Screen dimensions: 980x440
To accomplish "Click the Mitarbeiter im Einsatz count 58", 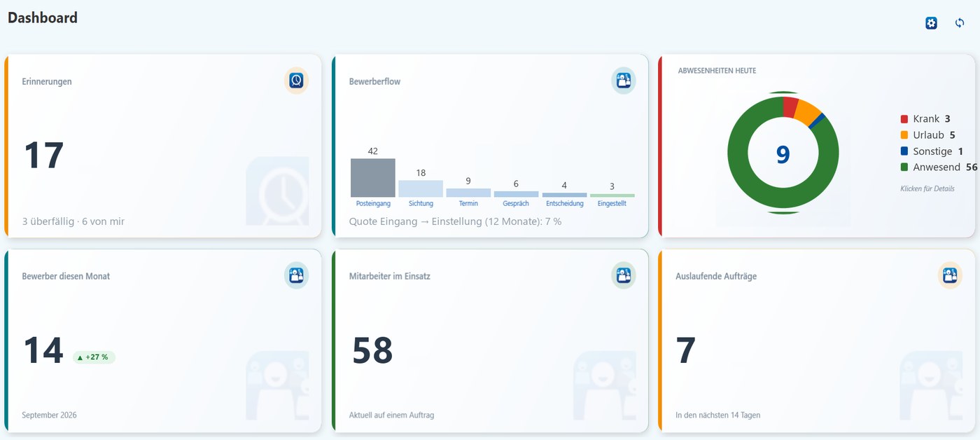I will [372, 350].
